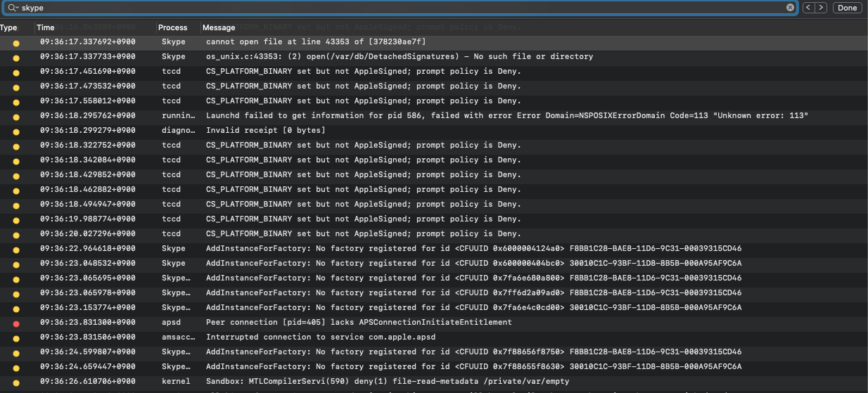
Task: Select the 'Launchd failed to get information' log entry
Action: (506, 115)
